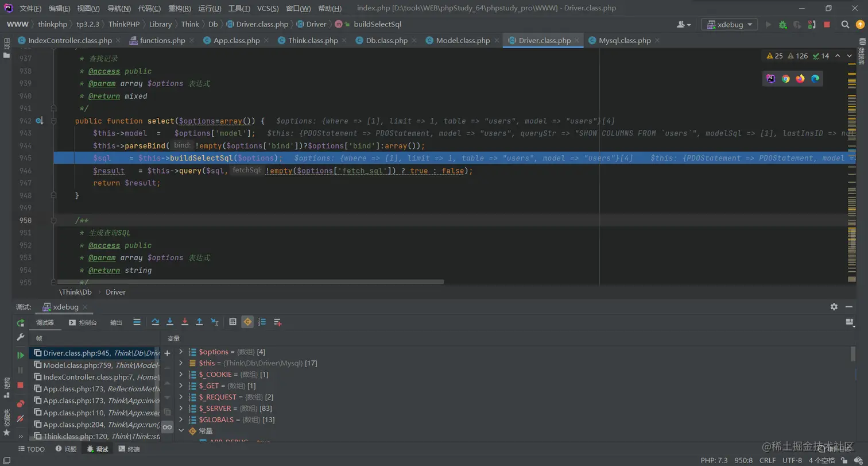Click the red Stop button in top toolbar
Viewport: 868px width, 466px height.
[827, 25]
